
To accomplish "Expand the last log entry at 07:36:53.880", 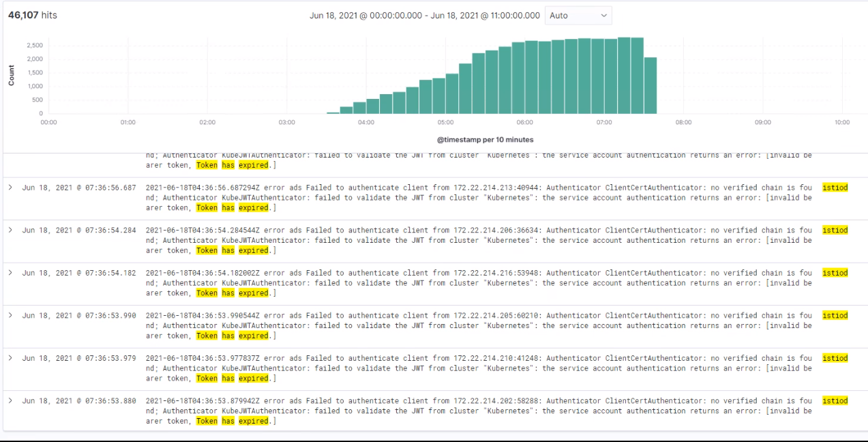I will pos(10,400).
